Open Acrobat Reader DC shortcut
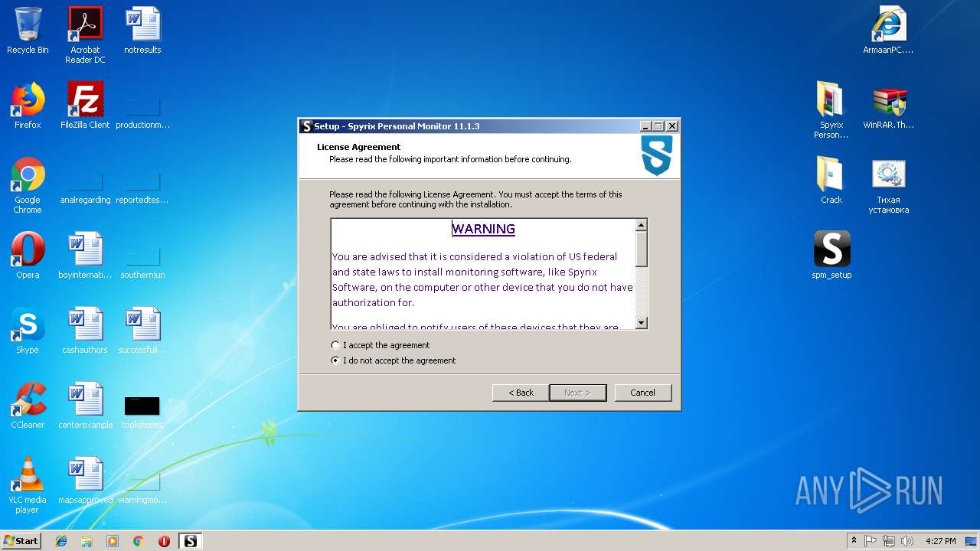This screenshot has width=980, height=551. tap(85, 35)
